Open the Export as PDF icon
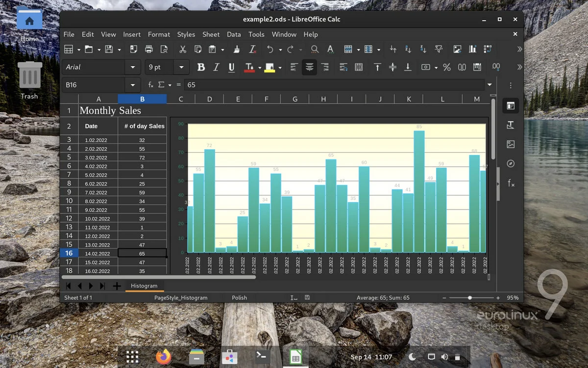This screenshot has height=368, width=588. coord(132,49)
